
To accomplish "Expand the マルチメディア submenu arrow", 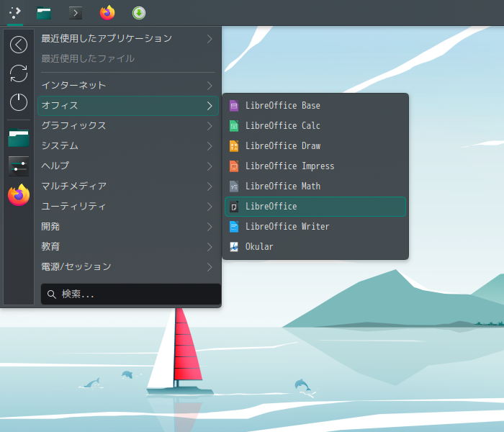I will point(210,186).
